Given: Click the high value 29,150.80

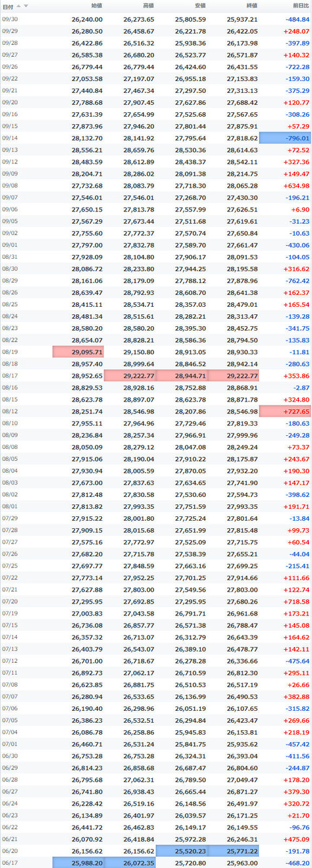Looking at the screenshot, I should pyautogui.click(x=139, y=351).
